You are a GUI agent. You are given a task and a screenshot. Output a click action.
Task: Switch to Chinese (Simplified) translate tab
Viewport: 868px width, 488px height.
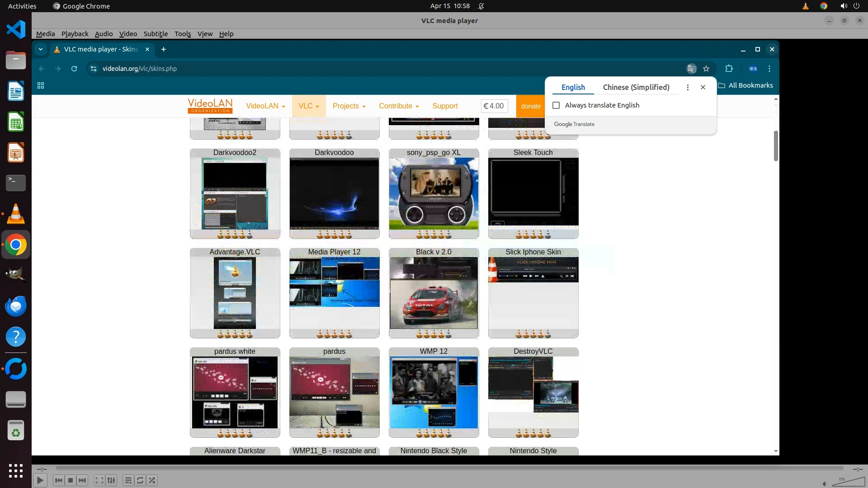[x=636, y=87]
